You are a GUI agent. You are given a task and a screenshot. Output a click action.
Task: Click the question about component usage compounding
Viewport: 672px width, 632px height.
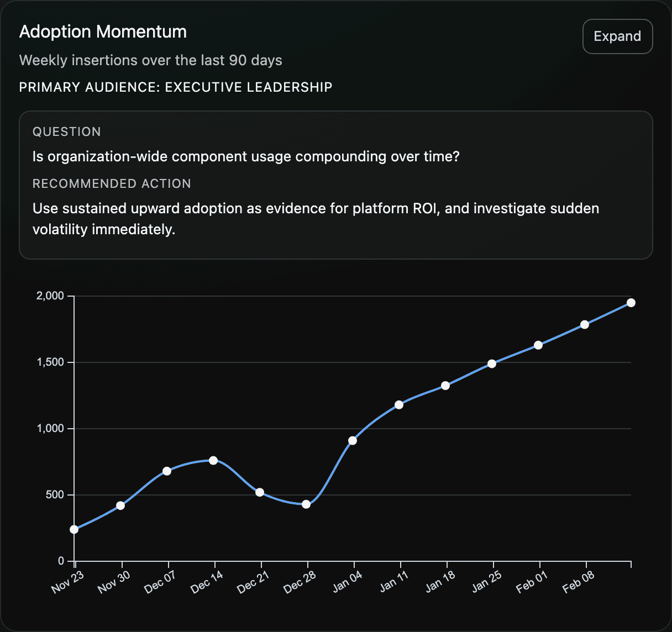point(245,156)
